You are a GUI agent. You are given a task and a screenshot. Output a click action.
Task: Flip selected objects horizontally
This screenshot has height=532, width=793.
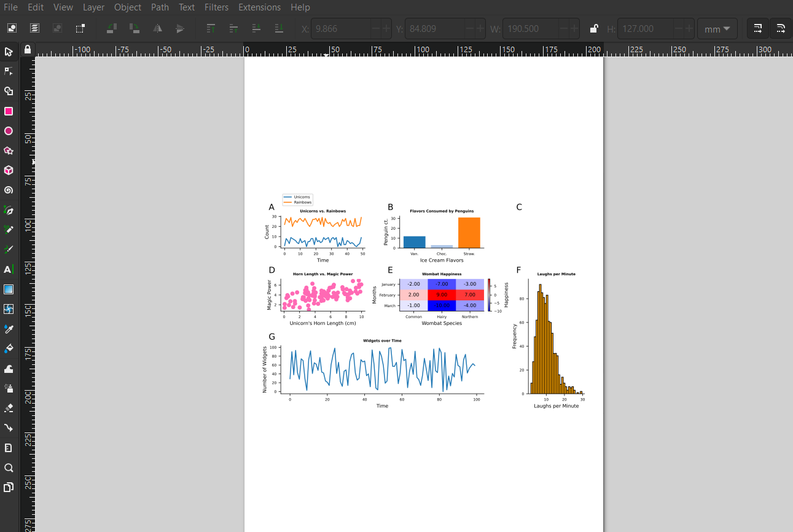tap(157, 28)
